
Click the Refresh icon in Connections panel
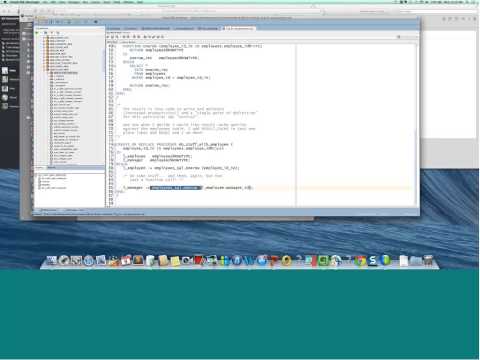point(45,33)
